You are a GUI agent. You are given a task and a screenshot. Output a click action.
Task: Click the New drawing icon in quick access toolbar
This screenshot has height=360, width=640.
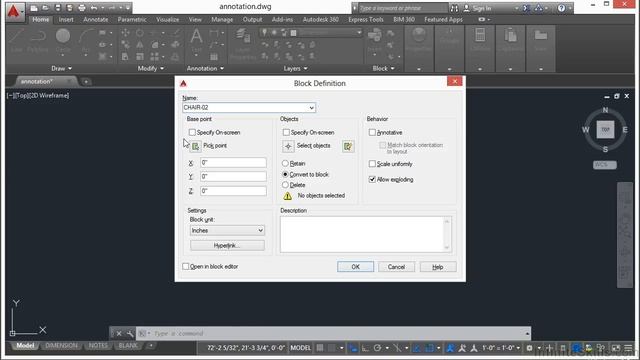pos(34,8)
